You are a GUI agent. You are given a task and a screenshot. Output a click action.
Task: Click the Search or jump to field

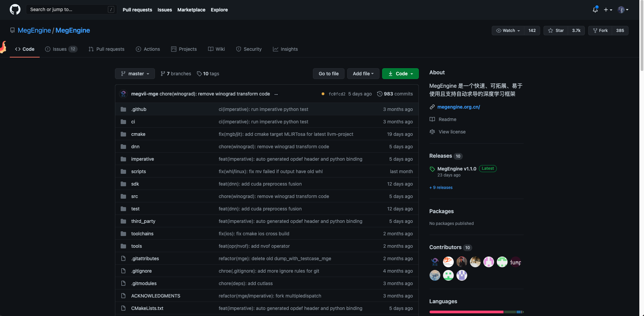click(x=72, y=9)
